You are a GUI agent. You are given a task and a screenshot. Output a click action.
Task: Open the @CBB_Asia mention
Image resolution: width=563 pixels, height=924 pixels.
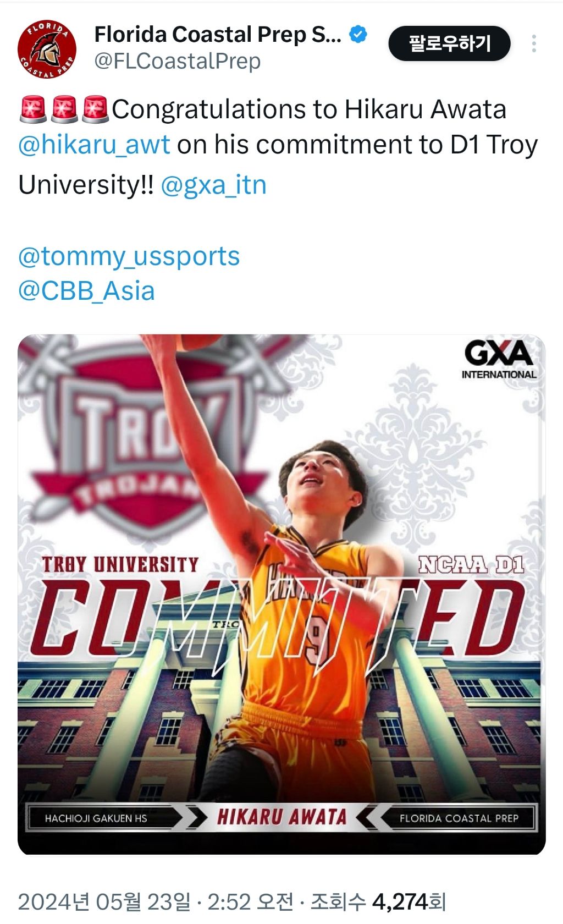click(x=86, y=291)
